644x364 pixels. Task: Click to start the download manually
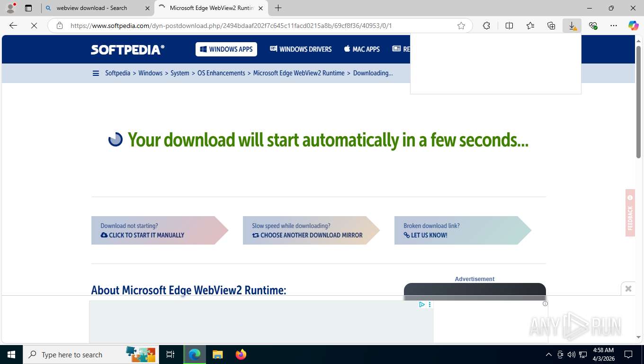pos(160,230)
